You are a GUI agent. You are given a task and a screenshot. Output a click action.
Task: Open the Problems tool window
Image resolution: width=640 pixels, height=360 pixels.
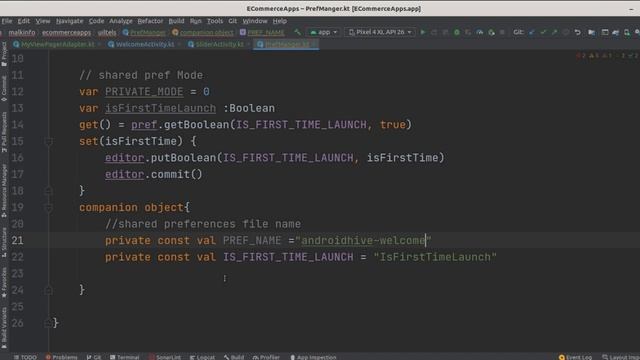[x=61, y=357]
